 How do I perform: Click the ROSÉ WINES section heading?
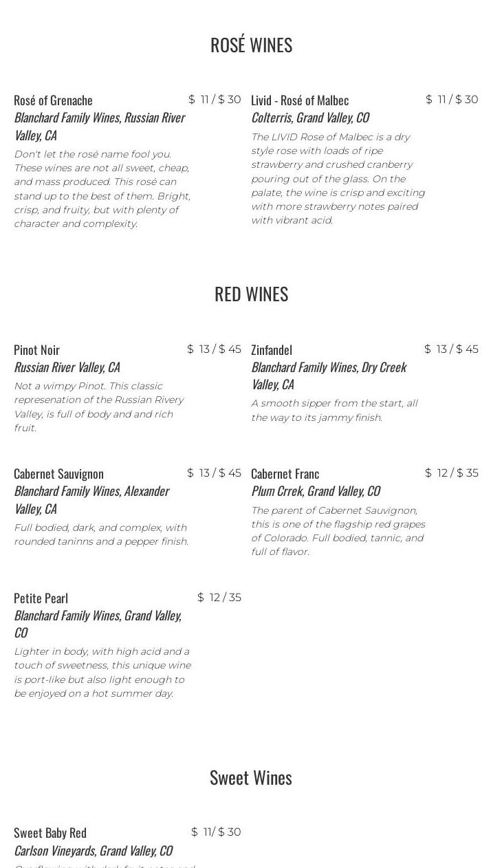251,45
